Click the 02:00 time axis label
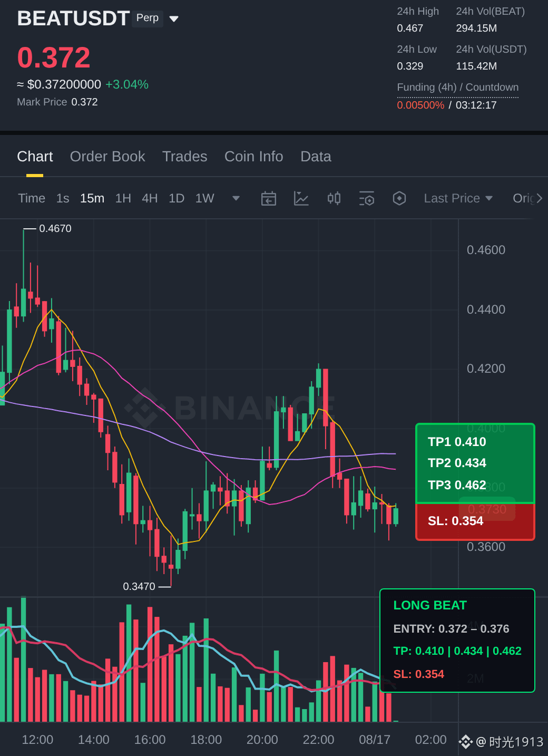 (430, 740)
